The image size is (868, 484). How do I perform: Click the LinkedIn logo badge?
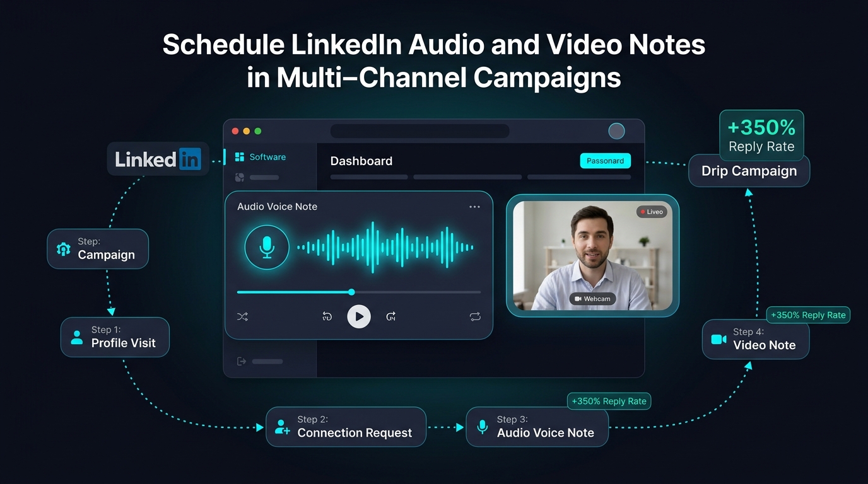point(158,159)
